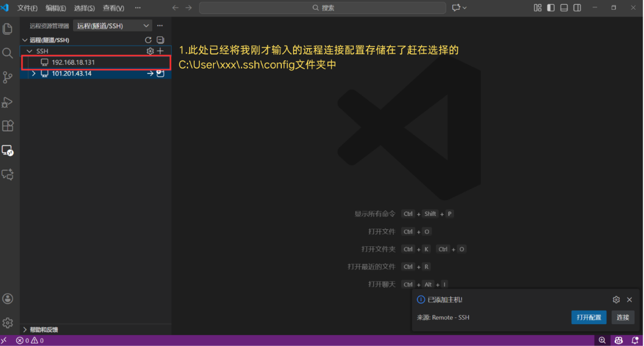Open the errors and warnings count in status bar
Screen dimensions: 644x346
click(x=30, y=341)
